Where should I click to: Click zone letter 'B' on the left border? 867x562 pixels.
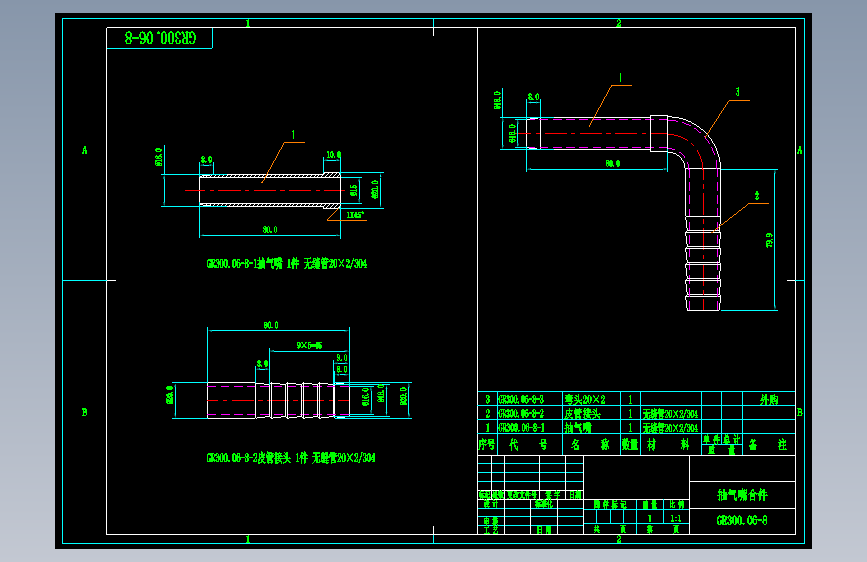pos(85,412)
